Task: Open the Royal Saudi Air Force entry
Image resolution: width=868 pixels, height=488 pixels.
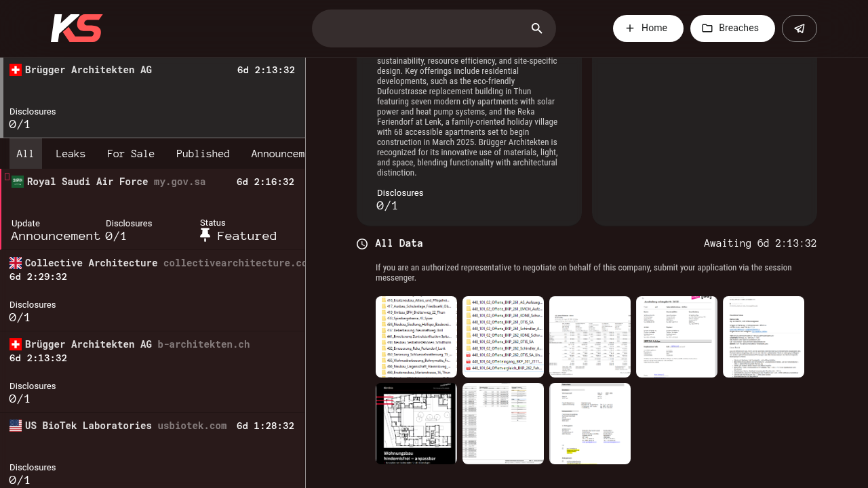Action: point(153,209)
